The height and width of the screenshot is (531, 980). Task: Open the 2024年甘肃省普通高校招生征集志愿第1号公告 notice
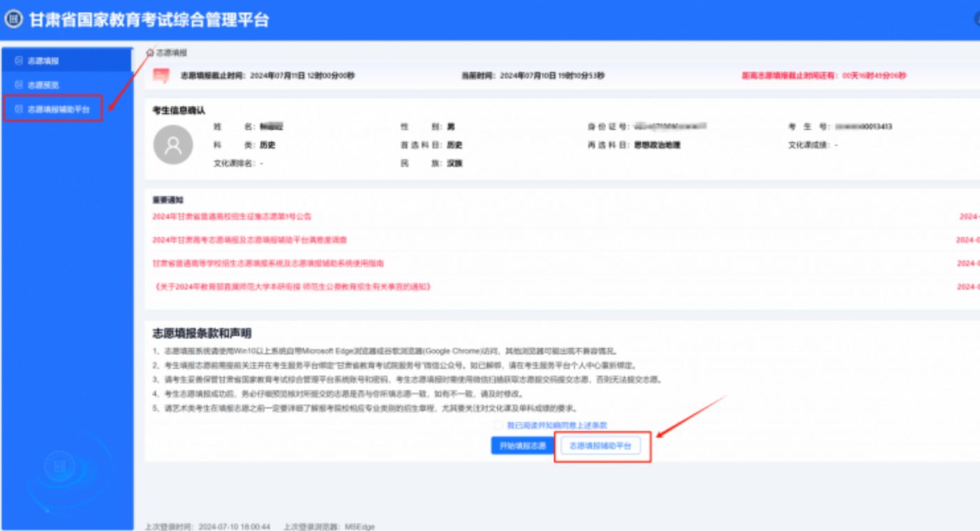(232, 216)
